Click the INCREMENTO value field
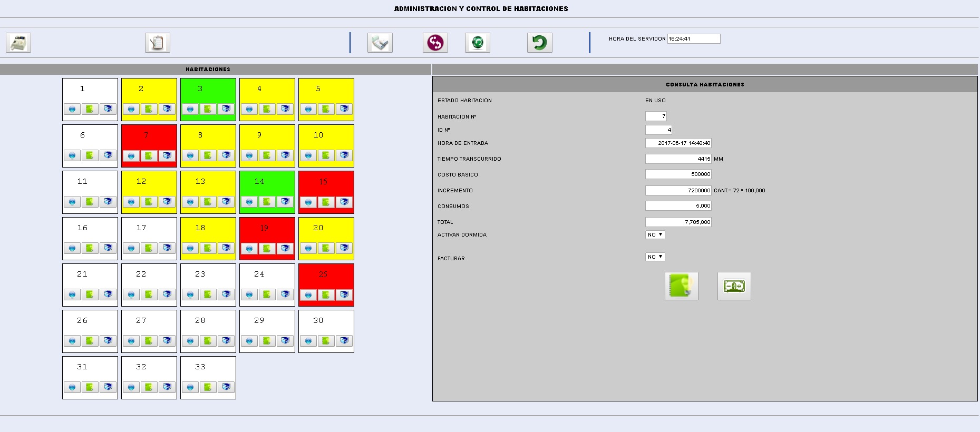The height and width of the screenshot is (432, 980). click(x=678, y=190)
